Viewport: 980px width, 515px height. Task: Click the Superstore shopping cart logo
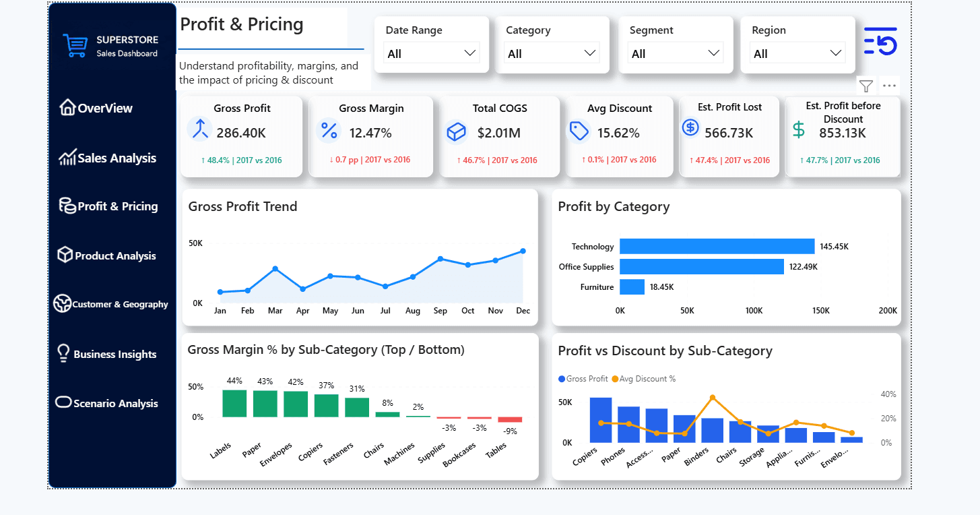click(x=75, y=46)
